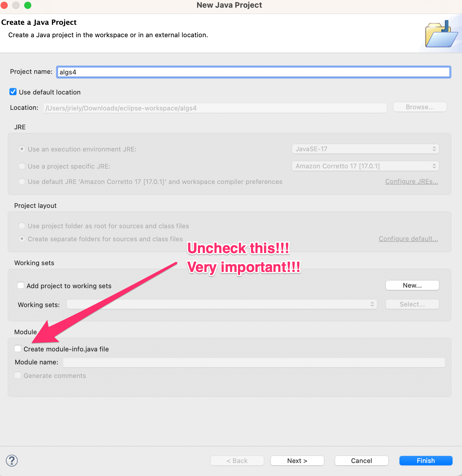462x476 pixels.
Task: Click the Configure default link
Action: pyautogui.click(x=408, y=239)
